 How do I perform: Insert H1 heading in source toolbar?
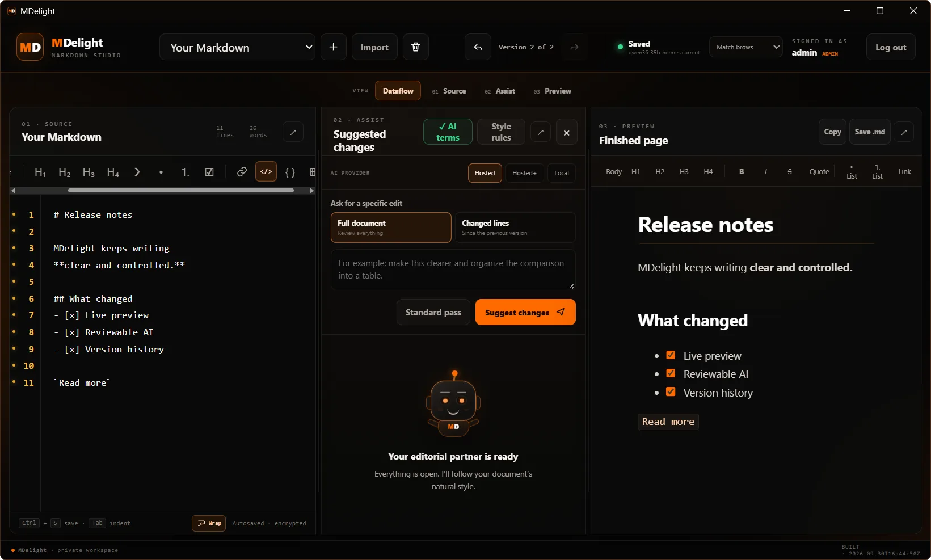point(40,172)
